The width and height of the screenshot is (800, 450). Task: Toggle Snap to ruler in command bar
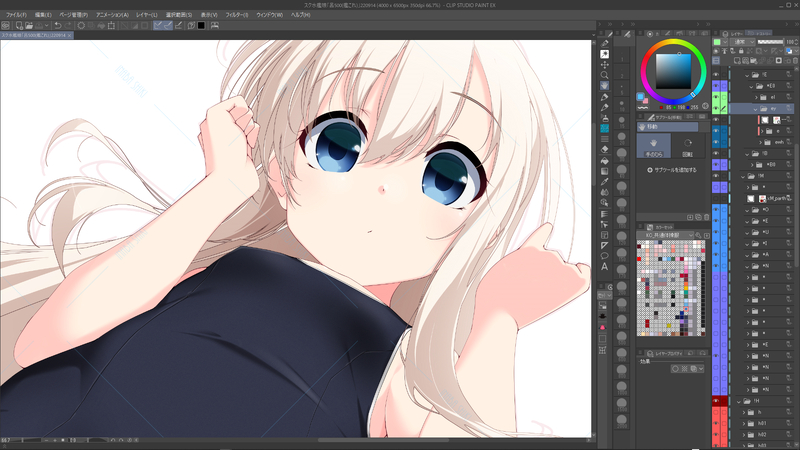pyautogui.click(x=158, y=25)
